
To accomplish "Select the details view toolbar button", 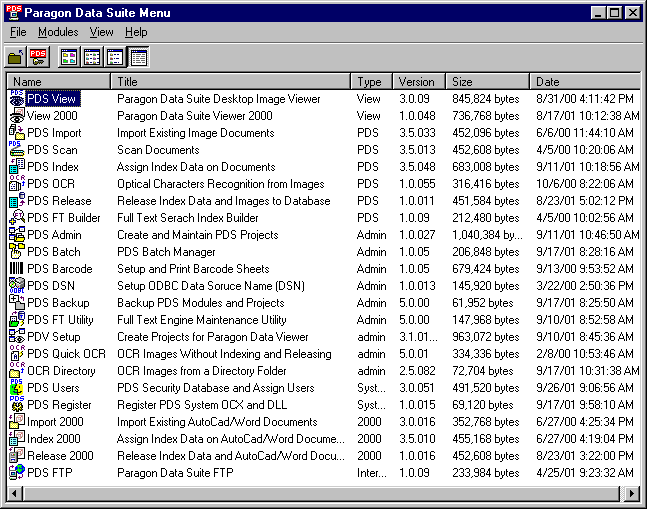I will tap(138, 57).
